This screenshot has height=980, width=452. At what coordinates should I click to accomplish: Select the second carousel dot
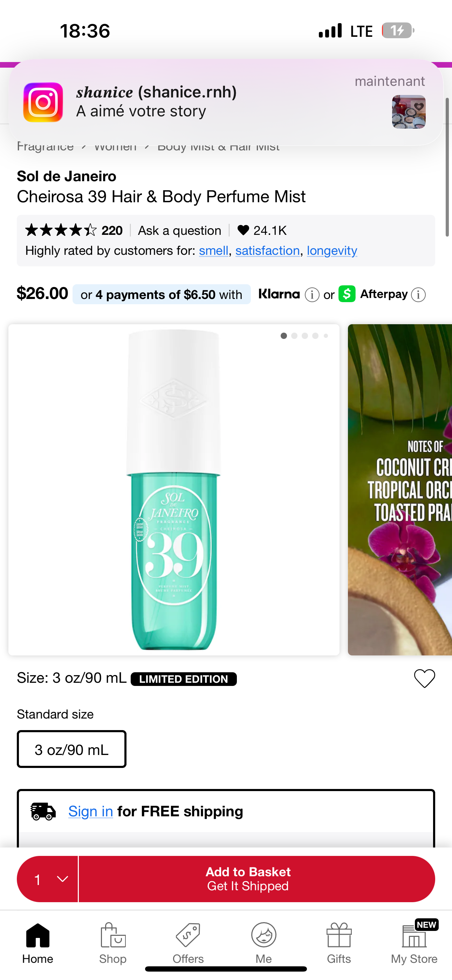point(294,336)
